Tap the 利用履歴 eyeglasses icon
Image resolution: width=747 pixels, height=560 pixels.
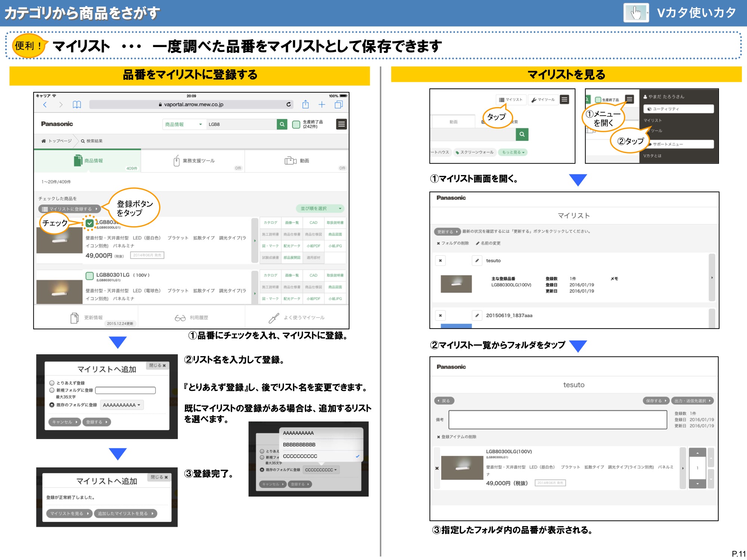(181, 318)
